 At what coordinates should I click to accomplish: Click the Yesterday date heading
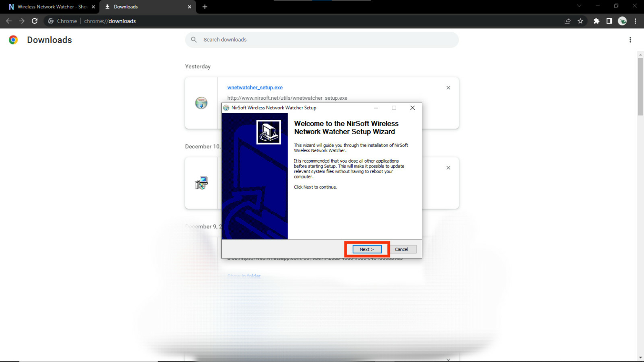click(x=198, y=67)
